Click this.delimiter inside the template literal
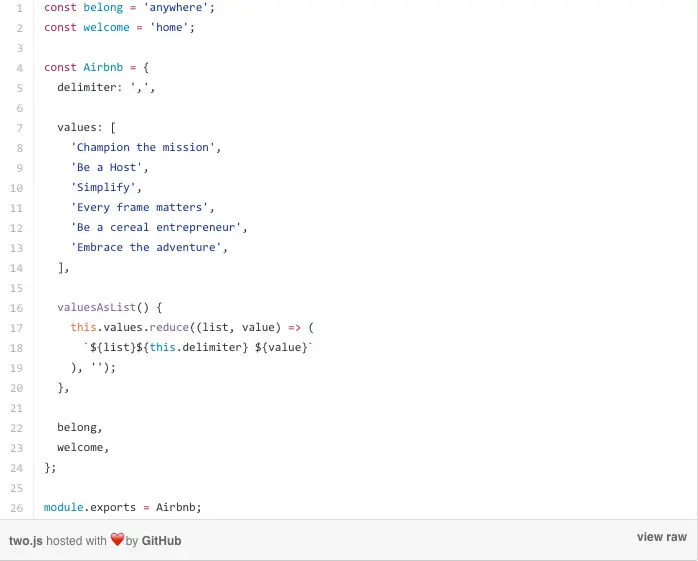698x561 pixels. click(x=195, y=347)
